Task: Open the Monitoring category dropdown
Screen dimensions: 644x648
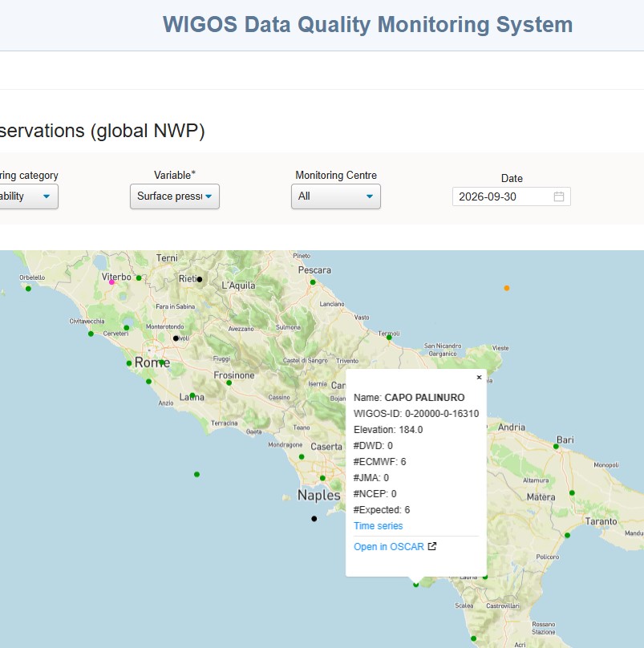Action: 27,196
